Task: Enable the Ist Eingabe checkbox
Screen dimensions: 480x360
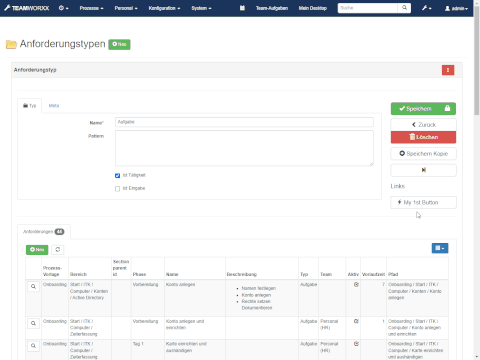Action: point(117,189)
